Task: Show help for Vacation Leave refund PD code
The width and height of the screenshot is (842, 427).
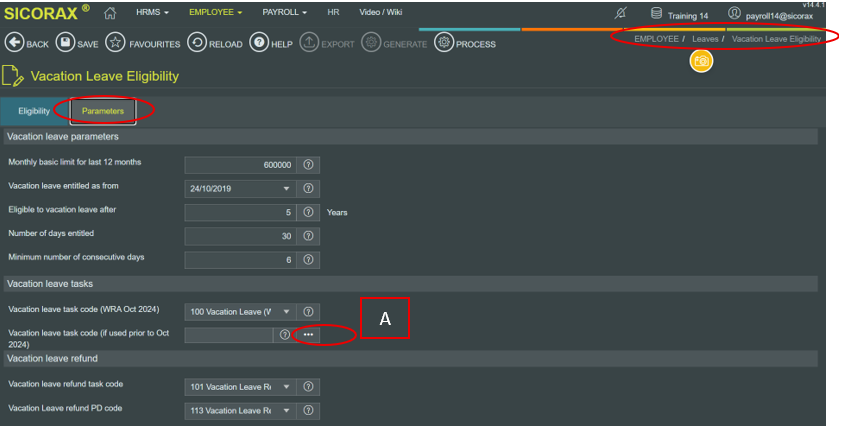Action: coord(308,410)
